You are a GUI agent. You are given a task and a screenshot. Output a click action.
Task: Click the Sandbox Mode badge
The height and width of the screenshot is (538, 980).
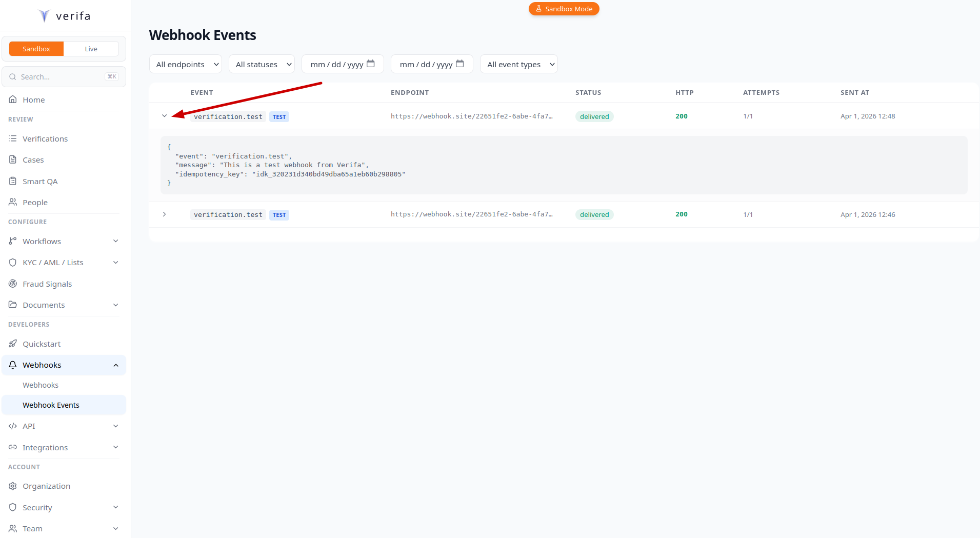point(564,9)
